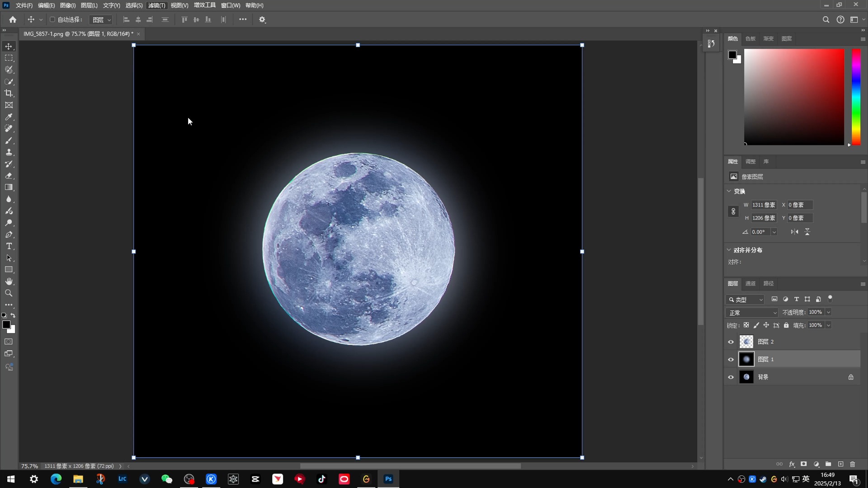Open the 类型 layer filter dropdown

tap(745, 300)
